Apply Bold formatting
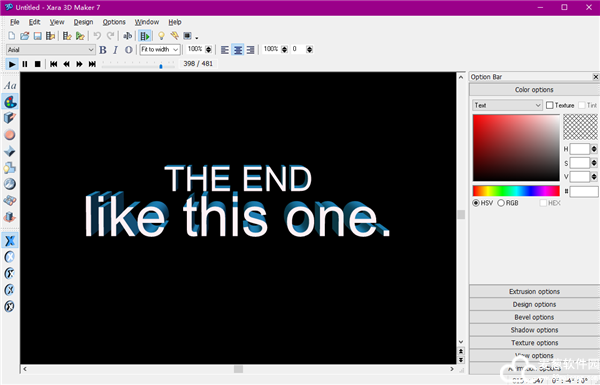This screenshot has height=385, width=600. [103, 50]
